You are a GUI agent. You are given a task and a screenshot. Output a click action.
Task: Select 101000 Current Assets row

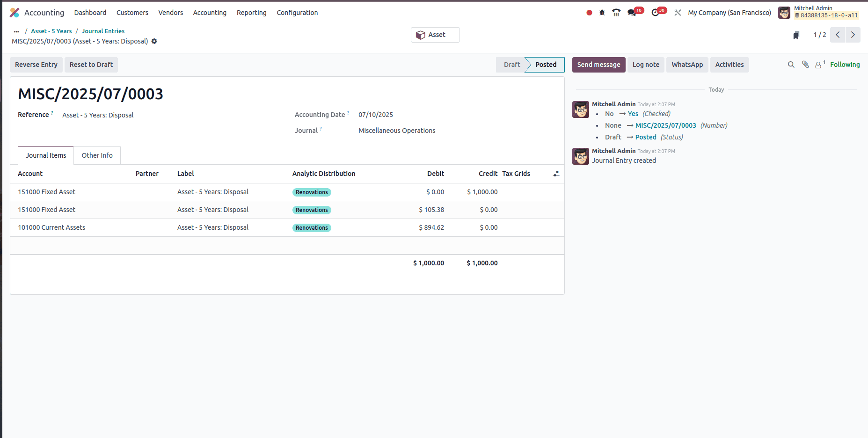(x=287, y=227)
